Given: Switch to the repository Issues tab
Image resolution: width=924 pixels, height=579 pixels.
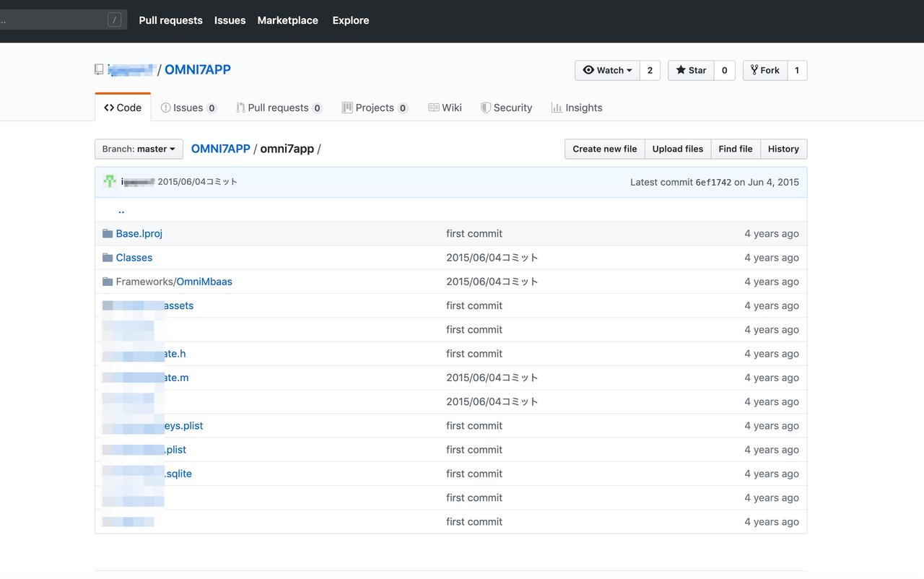Looking at the screenshot, I should [x=188, y=108].
